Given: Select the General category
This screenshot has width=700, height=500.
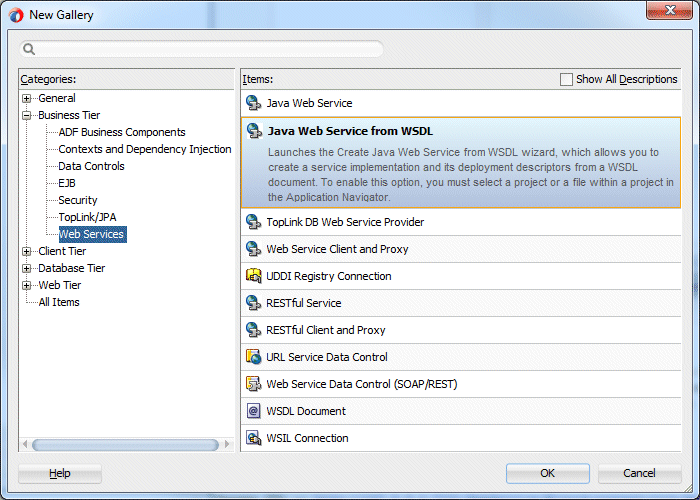Looking at the screenshot, I should [57, 98].
